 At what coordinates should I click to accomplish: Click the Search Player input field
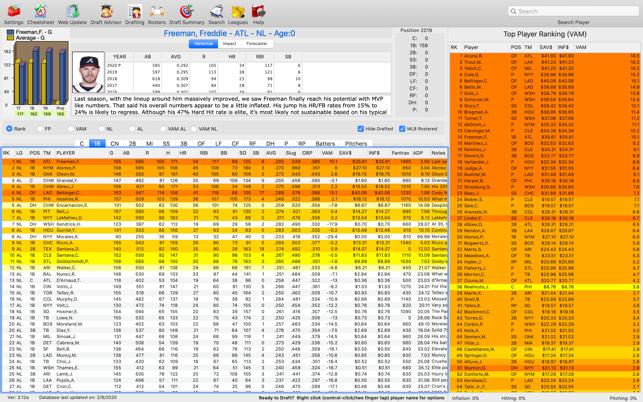pos(573,12)
